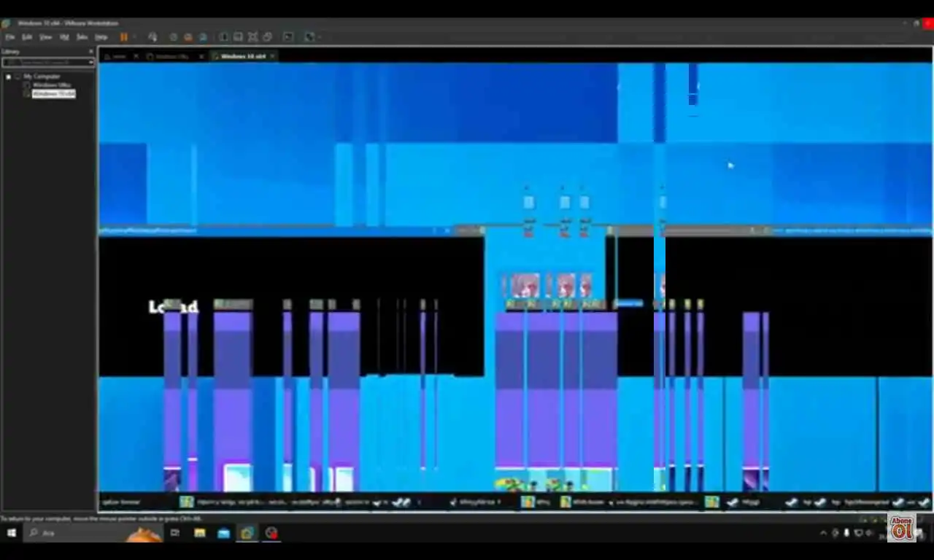This screenshot has width=934, height=560.
Task: Click the red recorder icon on the taskbar
Action: 271,533
